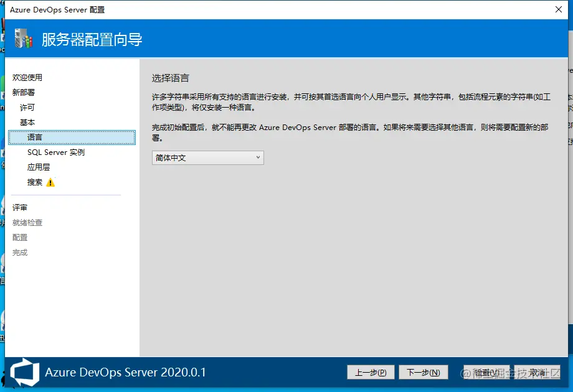Open the 简体中文 language dropdown
573x392 pixels.
coord(207,157)
